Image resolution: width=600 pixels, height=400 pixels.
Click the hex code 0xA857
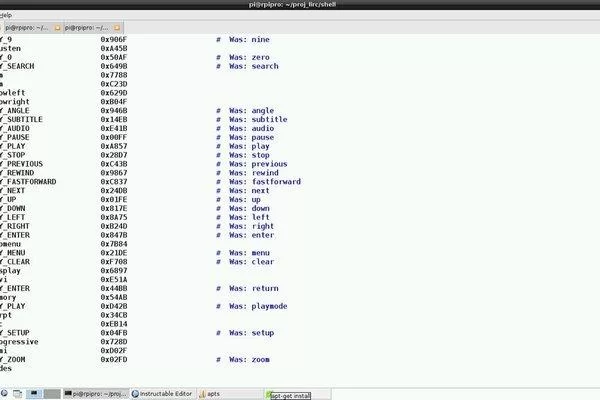tap(114, 146)
